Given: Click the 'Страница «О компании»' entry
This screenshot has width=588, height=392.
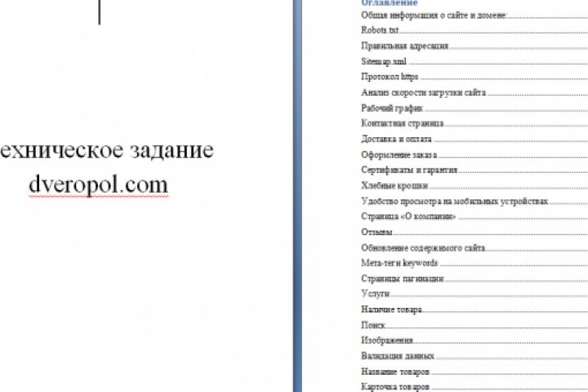Looking at the screenshot, I should (409, 216).
